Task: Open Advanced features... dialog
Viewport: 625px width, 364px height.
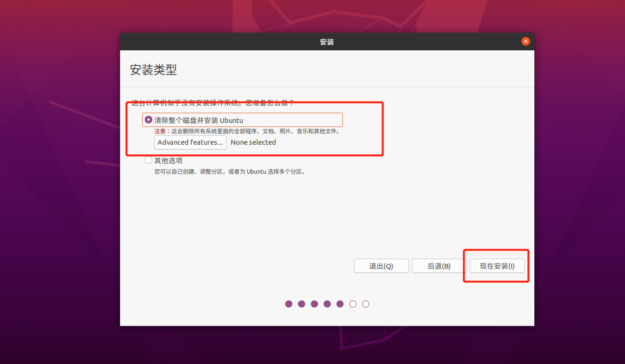Action: 190,142
